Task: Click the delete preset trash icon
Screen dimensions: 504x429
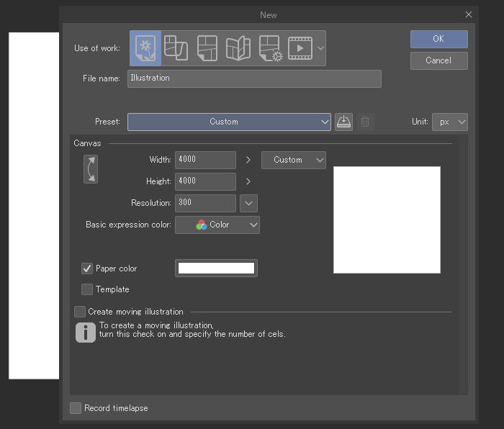Action: click(x=365, y=122)
